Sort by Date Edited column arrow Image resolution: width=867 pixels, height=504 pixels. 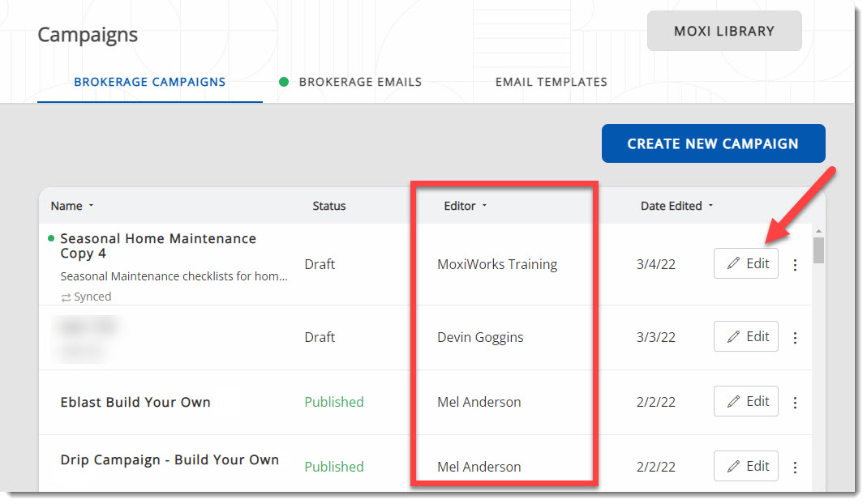[x=710, y=206]
